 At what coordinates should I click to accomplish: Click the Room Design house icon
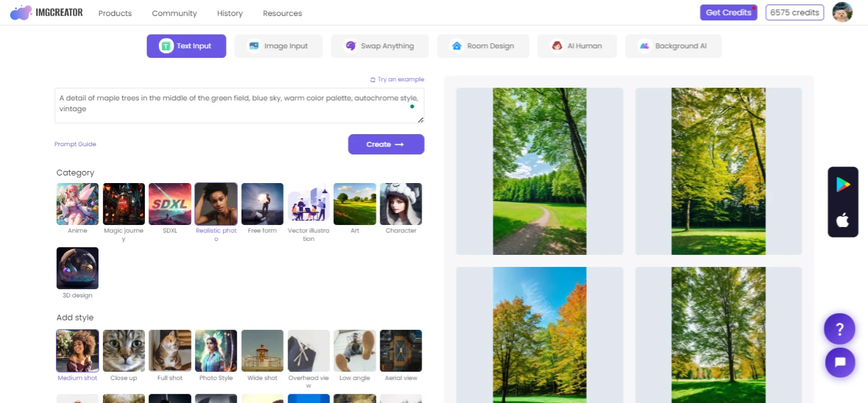[456, 46]
